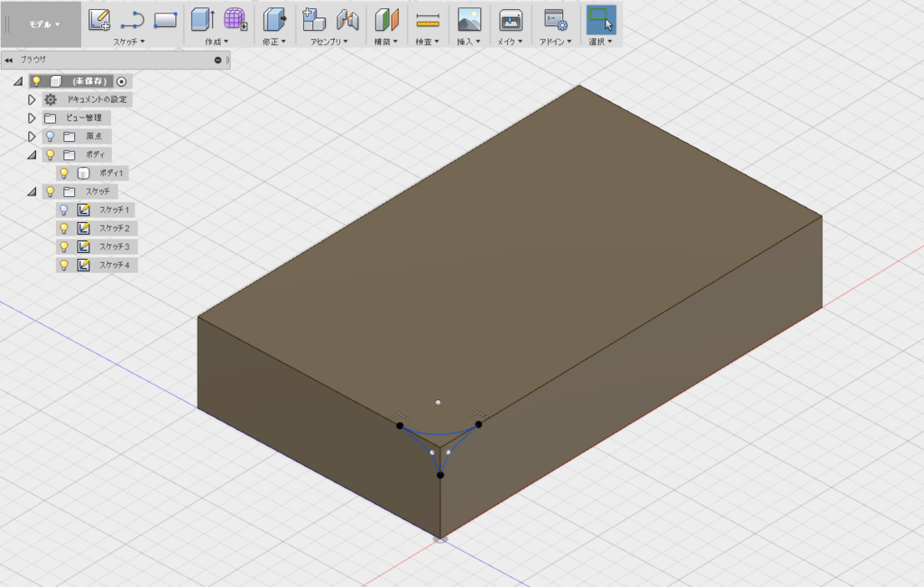Toggle visibility lightbulb of ボディ folder
924x587 pixels.
(x=51, y=154)
